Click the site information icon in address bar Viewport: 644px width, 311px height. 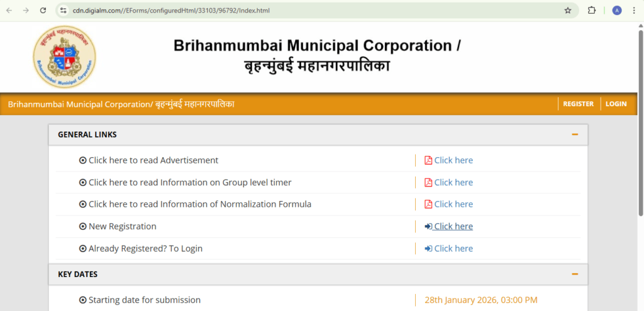click(63, 11)
